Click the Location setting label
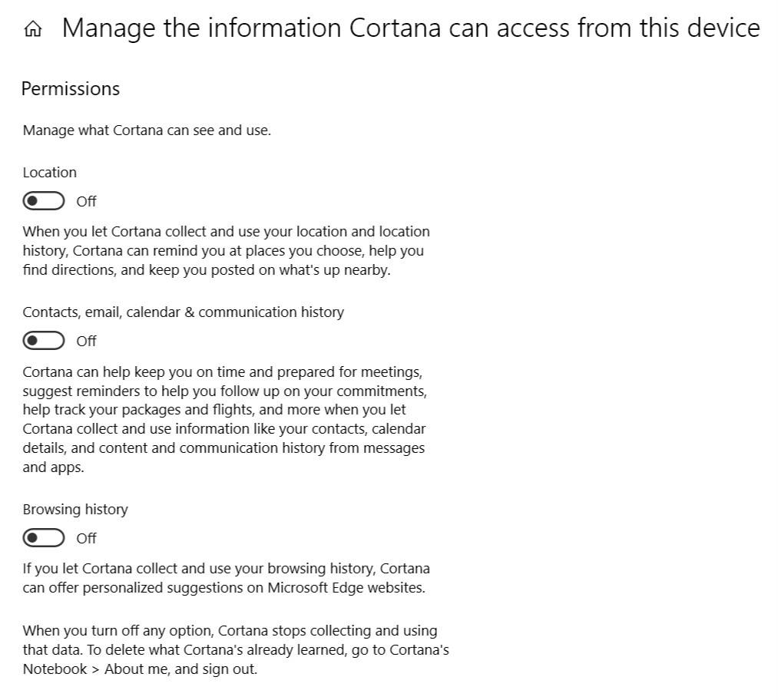 tap(50, 173)
